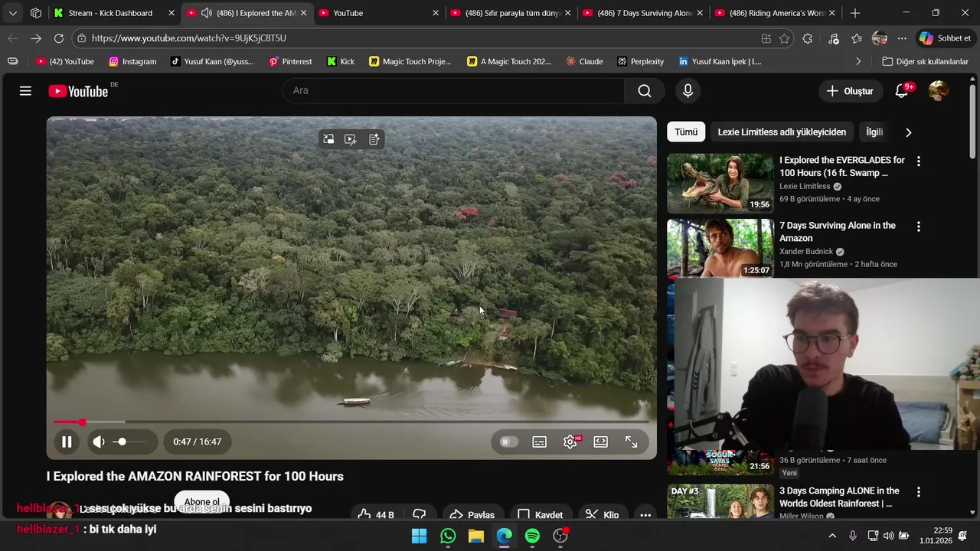Open the Claude bookmark
Viewport: 980px width, 551px height.
pyautogui.click(x=583, y=61)
